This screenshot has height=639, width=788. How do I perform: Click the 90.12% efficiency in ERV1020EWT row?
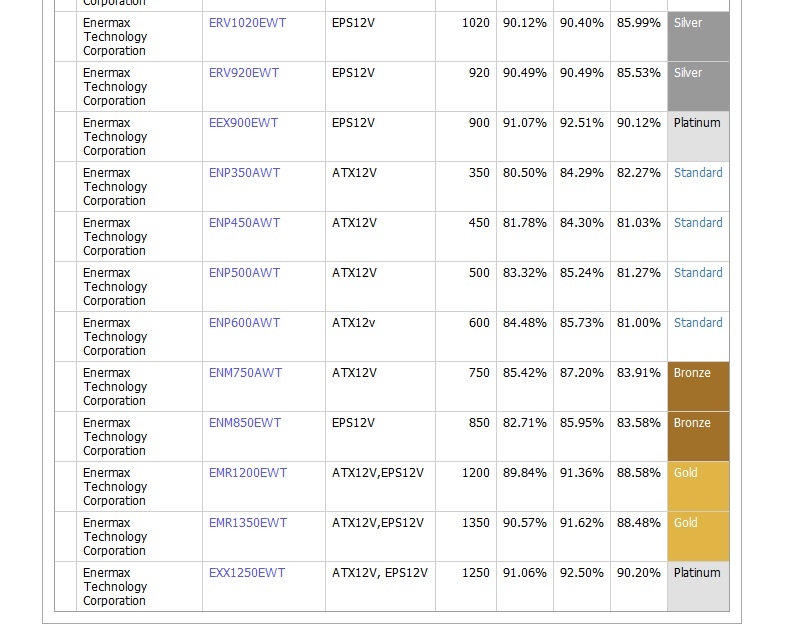tap(525, 23)
